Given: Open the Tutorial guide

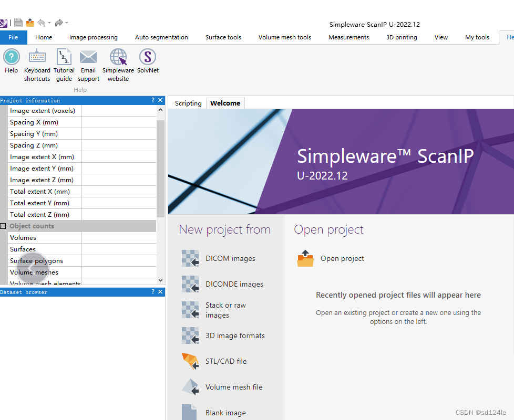Looking at the screenshot, I should [64, 63].
